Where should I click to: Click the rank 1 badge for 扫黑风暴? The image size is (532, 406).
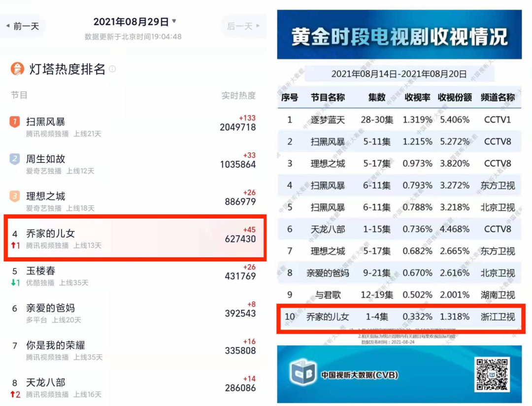(15, 122)
